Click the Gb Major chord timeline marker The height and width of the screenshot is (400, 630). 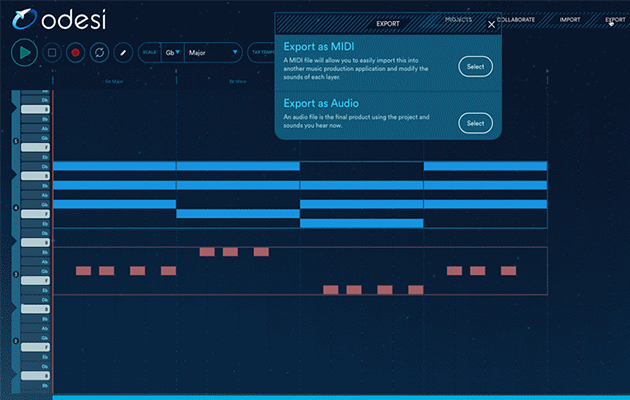(114, 81)
